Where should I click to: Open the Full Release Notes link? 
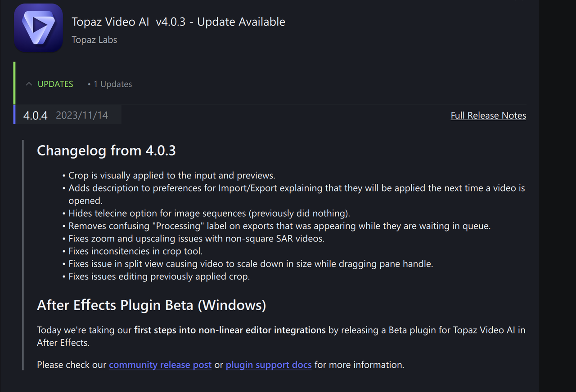pyautogui.click(x=488, y=115)
